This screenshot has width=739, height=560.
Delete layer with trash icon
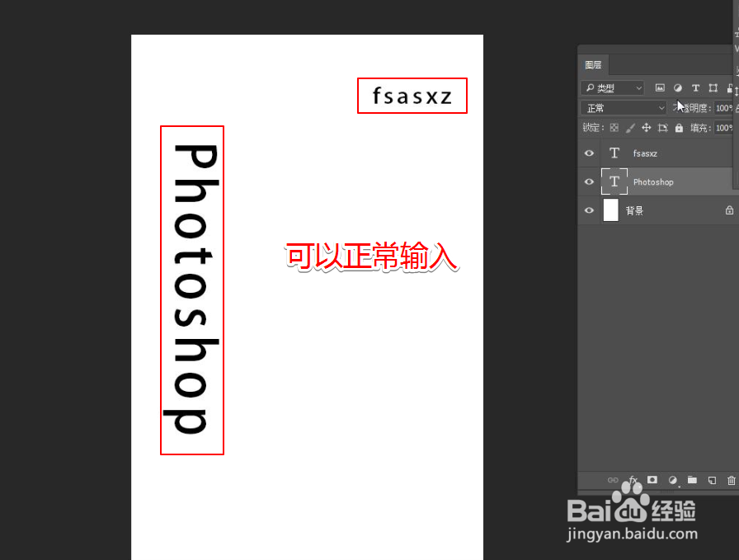click(x=731, y=480)
